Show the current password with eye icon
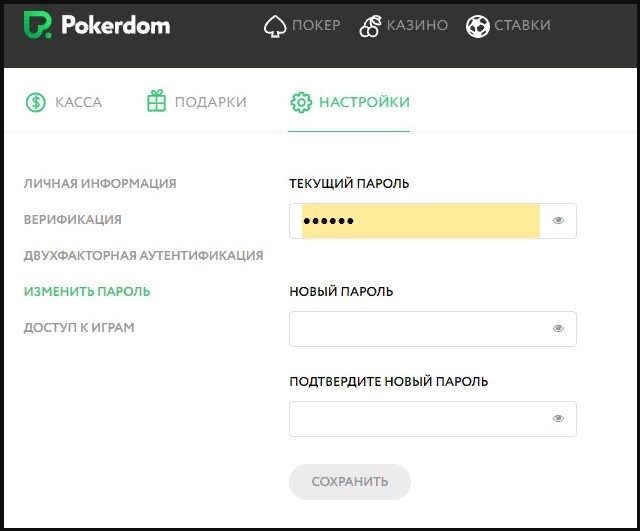The height and width of the screenshot is (531, 640). coord(558,221)
